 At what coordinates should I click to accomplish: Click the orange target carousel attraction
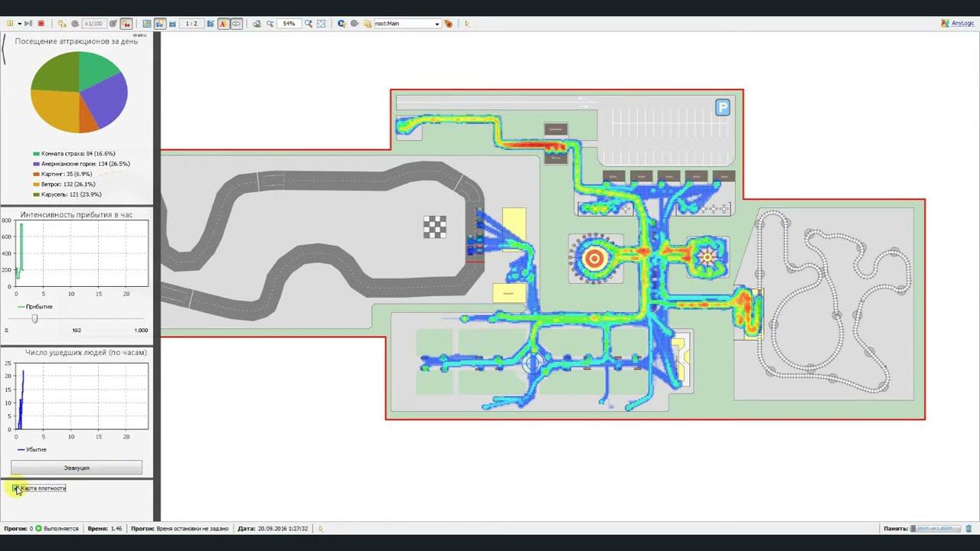[x=594, y=259]
